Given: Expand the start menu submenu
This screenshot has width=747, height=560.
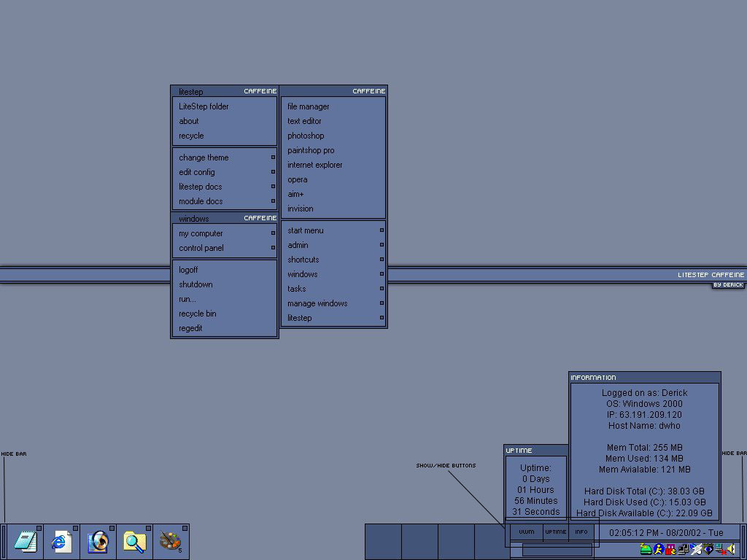Looking at the screenshot, I should pos(333,230).
